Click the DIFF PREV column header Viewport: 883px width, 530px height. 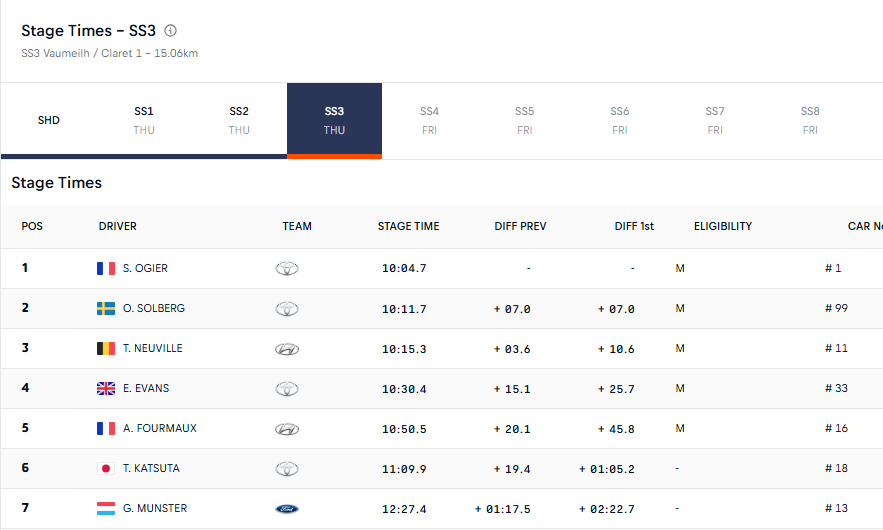(x=520, y=226)
